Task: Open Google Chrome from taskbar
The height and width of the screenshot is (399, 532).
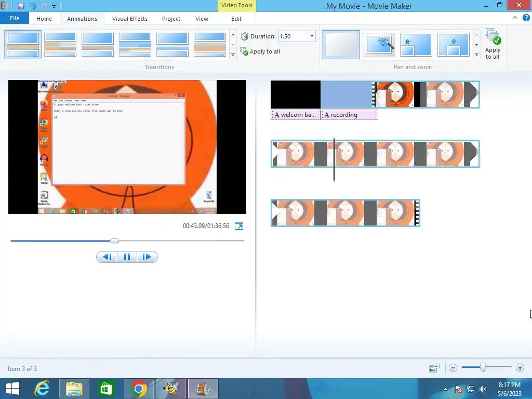Action: tap(138, 389)
